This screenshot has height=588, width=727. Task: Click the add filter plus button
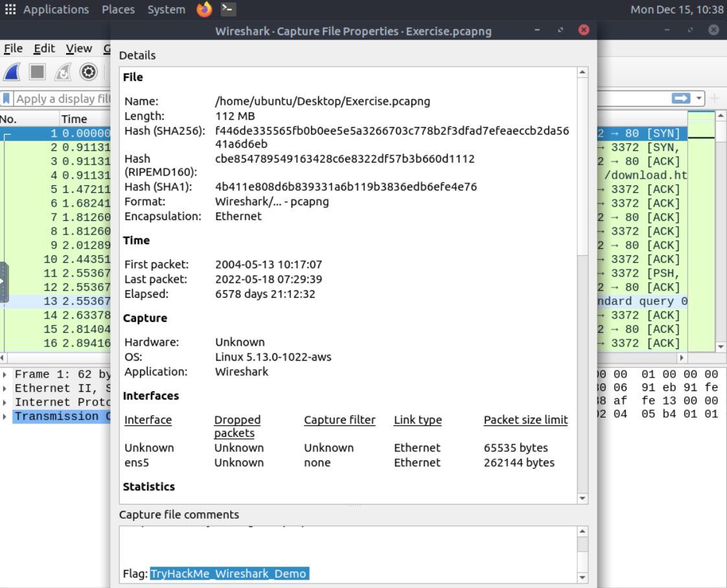point(715,98)
